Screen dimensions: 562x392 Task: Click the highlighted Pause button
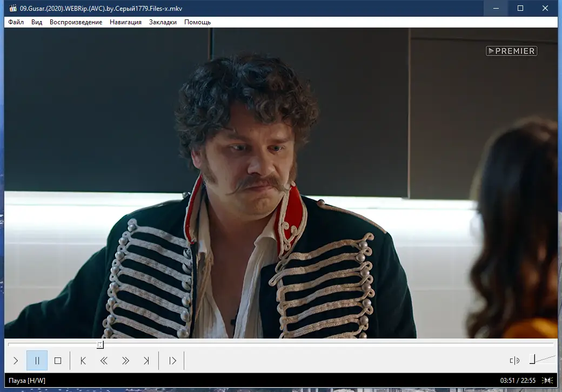(37, 361)
